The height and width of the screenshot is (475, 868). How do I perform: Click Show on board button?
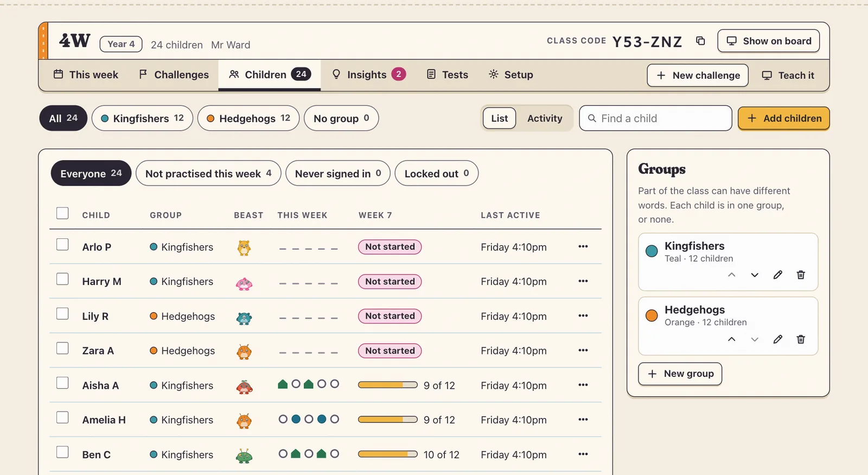coord(769,41)
